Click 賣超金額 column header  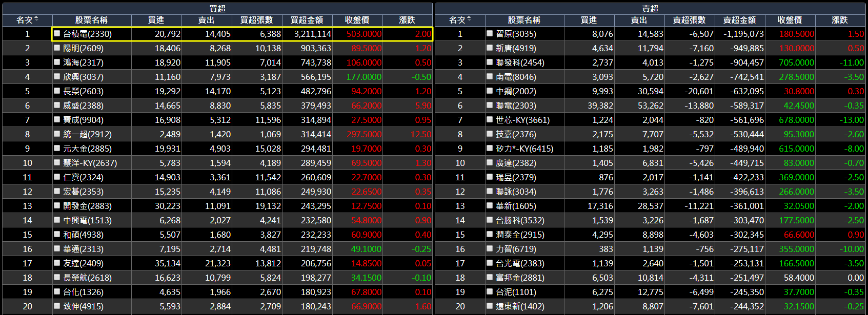pyautogui.click(x=739, y=20)
